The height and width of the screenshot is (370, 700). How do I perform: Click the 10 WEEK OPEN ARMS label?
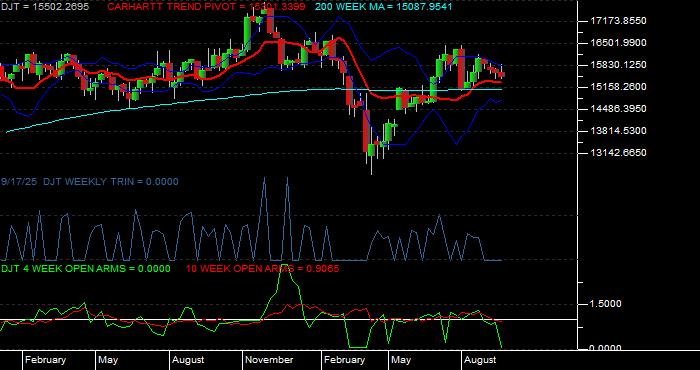tap(262, 269)
